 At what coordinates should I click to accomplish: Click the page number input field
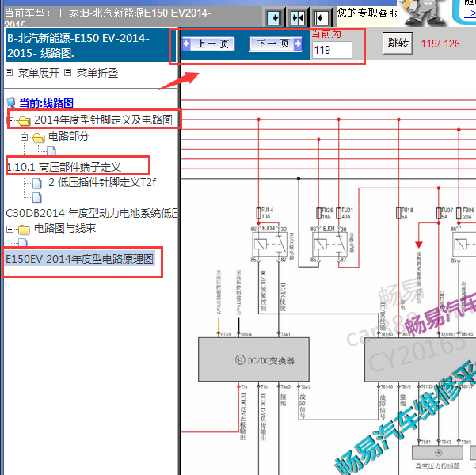(332, 50)
